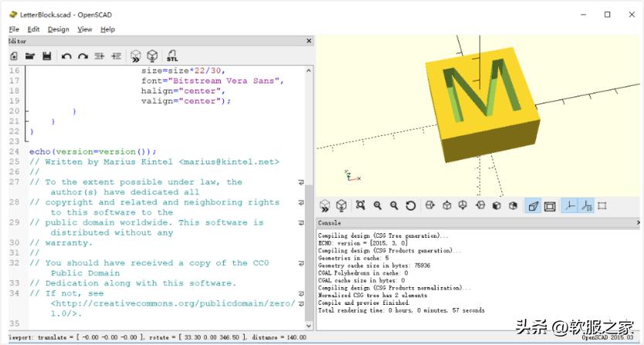Save the script with the floppy disk icon
Viewport: 644px width, 345px height.
click(46, 56)
